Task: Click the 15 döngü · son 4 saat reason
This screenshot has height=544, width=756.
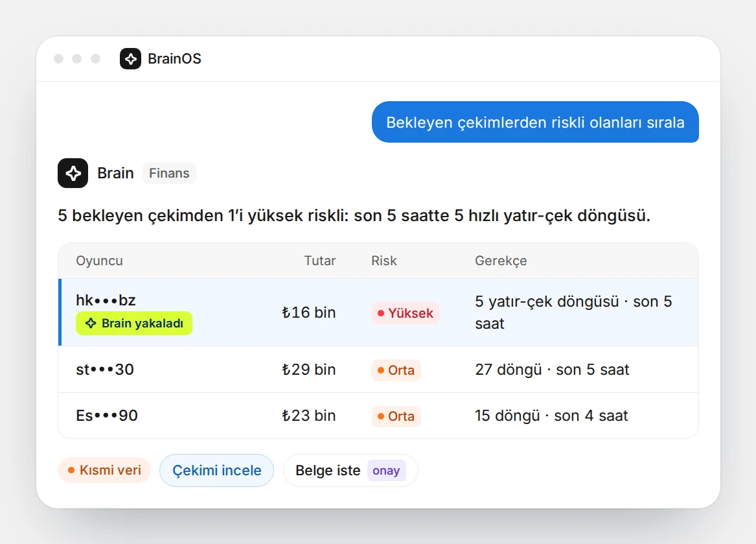Action: click(x=551, y=416)
